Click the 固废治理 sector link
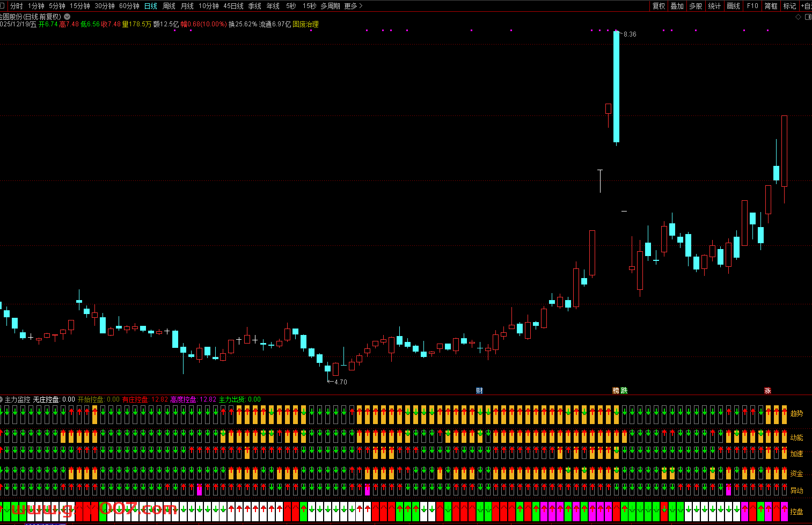Viewport: 812px width, 525px height. tap(305, 24)
